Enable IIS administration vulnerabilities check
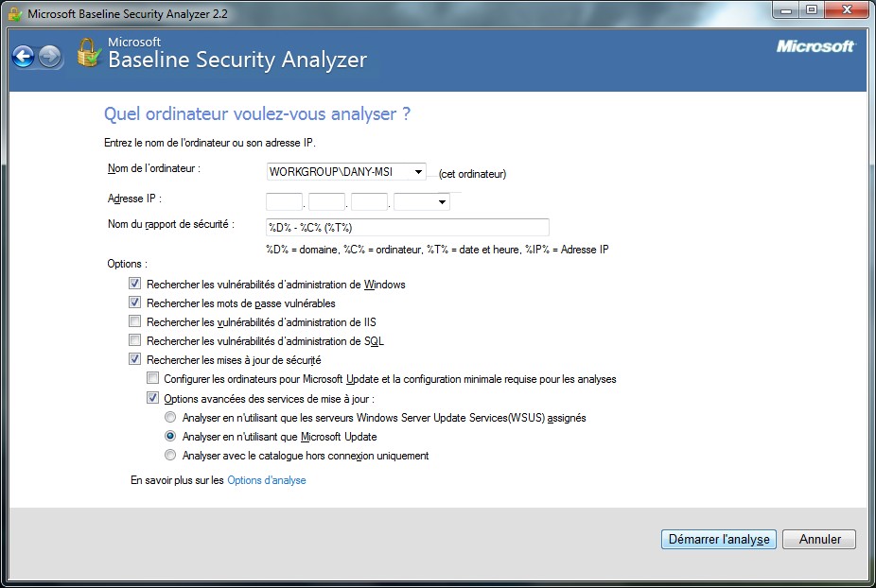 click(x=134, y=321)
